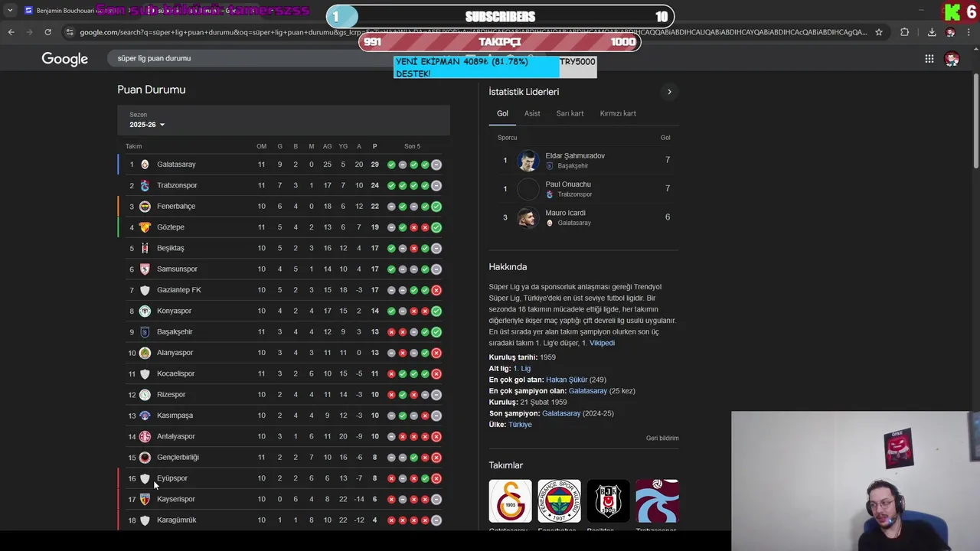980x551 pixels.
Task: Click the Beşiktaş team thumbnail under Takımlar
Action: [x=608, y=500]
